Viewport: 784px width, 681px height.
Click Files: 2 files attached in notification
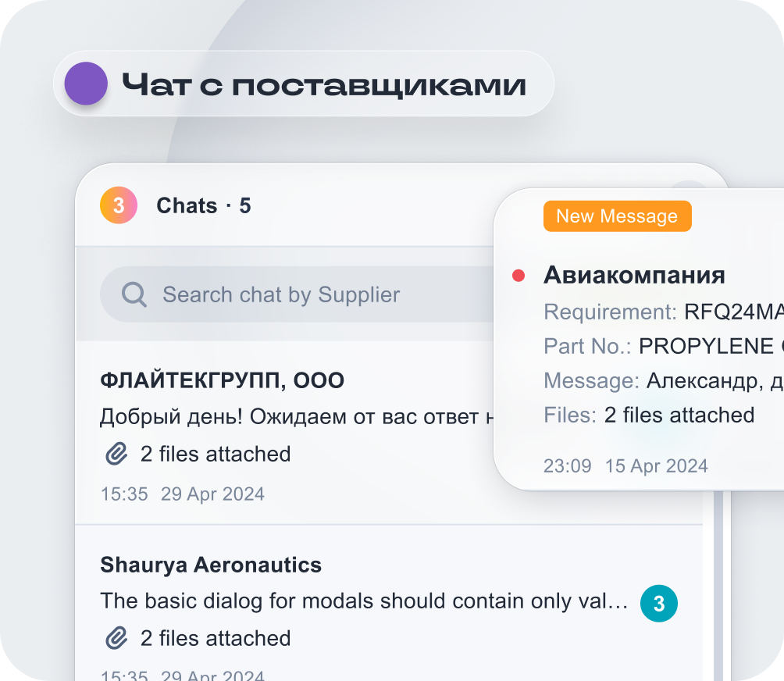point(678,415)
